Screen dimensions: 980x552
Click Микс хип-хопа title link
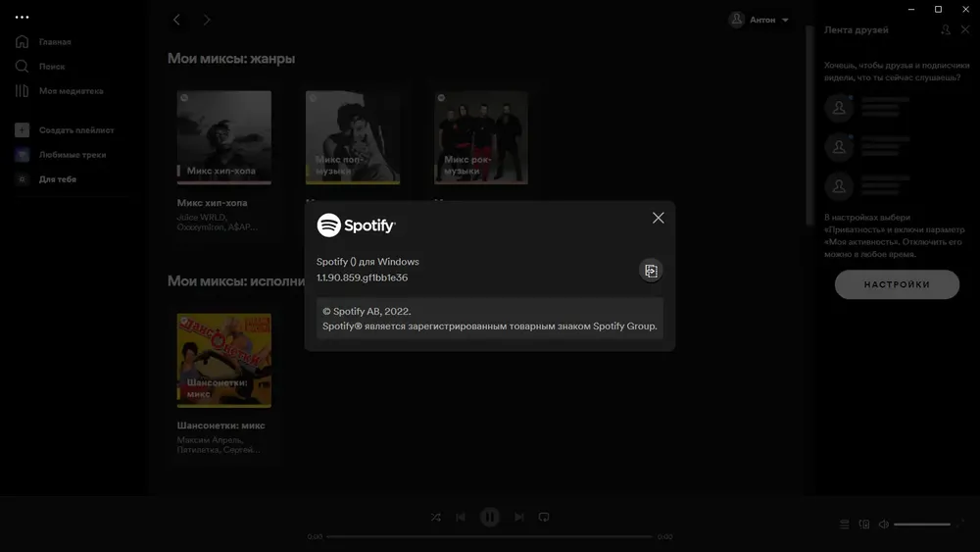click(x=212, y=203)
